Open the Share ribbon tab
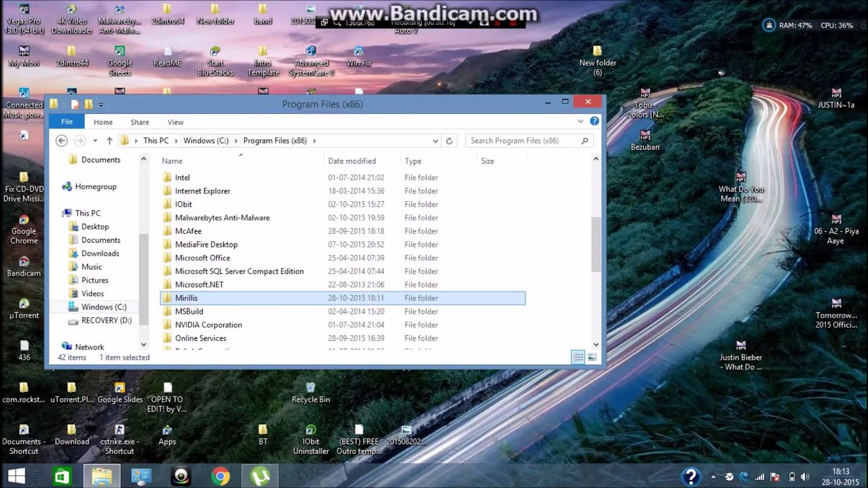 pos(140,122)
